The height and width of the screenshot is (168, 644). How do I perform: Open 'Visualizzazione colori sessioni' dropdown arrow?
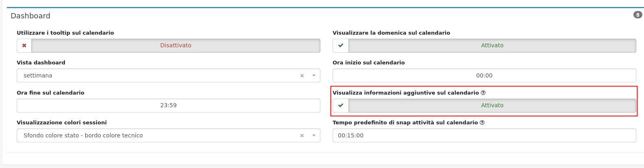coord(314,136)
